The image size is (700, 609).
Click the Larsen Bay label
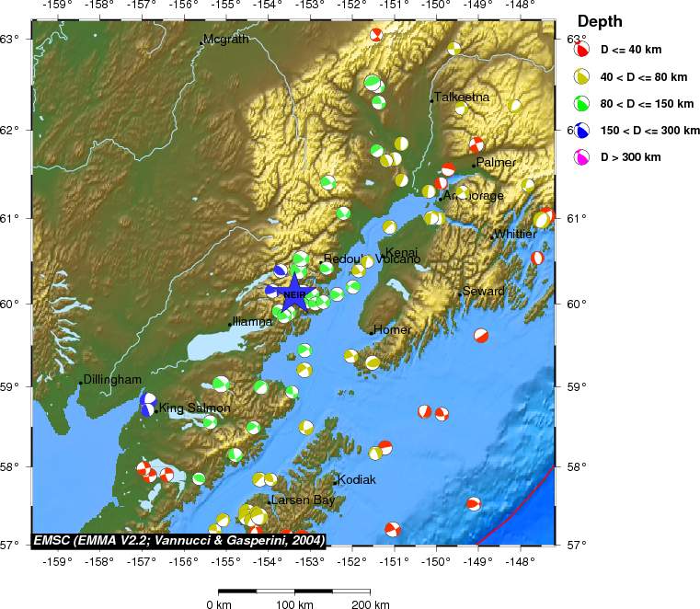pos(303,500)
